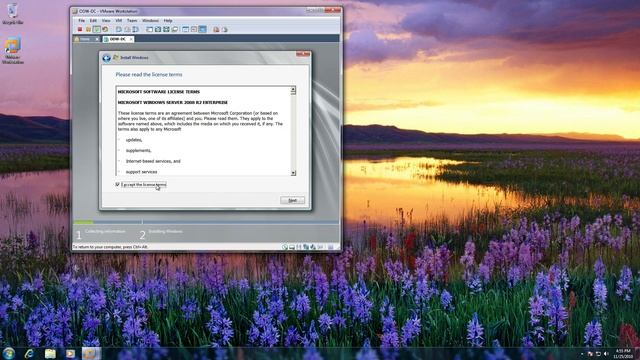This screenshot has height=360, width=640.
Task: Open the Windows Start menu orb
Action: (9, 353)
